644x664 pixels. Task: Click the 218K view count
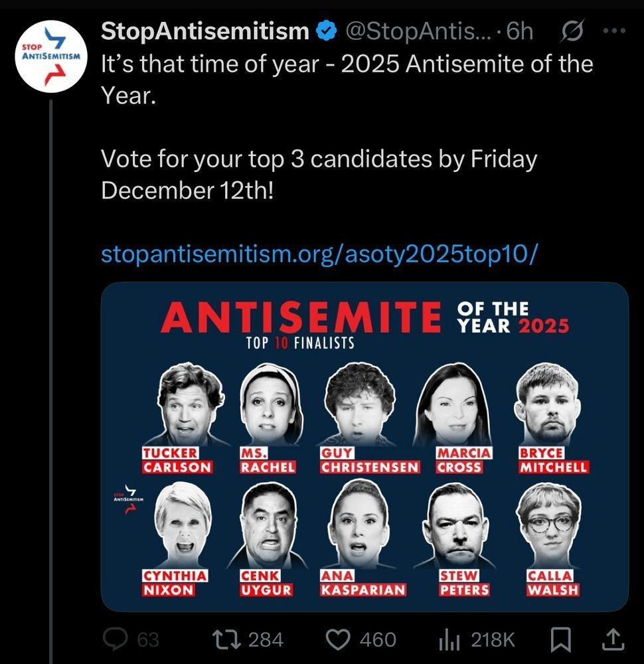493,639
